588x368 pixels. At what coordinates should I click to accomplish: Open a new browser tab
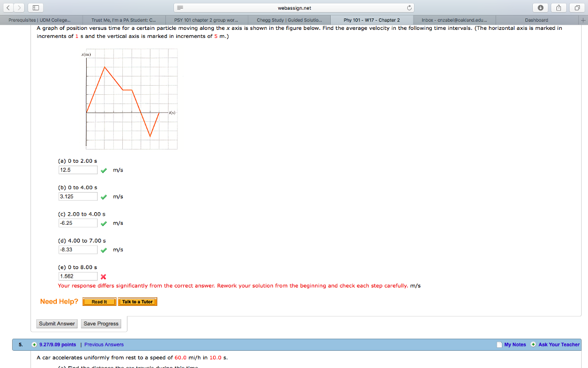(584, 20)
